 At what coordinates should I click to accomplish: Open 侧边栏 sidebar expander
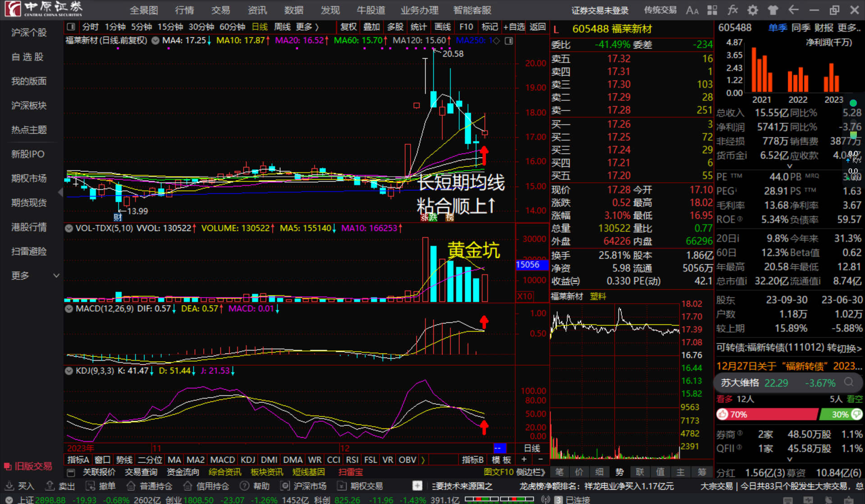531,472
